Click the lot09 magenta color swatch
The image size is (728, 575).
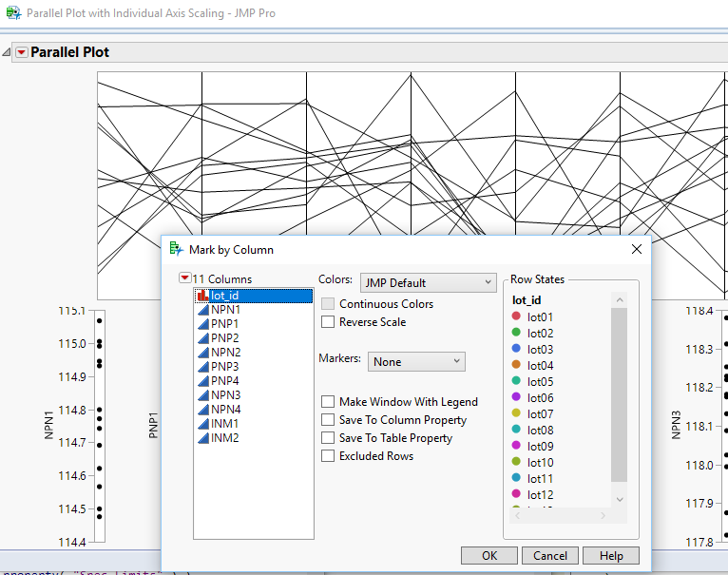[x=516, y=445]
